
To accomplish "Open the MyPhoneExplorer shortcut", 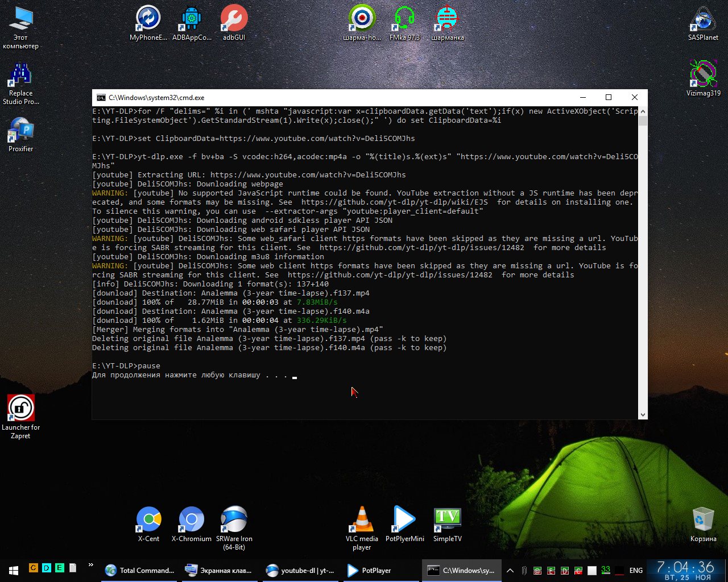I will point(148,19).
